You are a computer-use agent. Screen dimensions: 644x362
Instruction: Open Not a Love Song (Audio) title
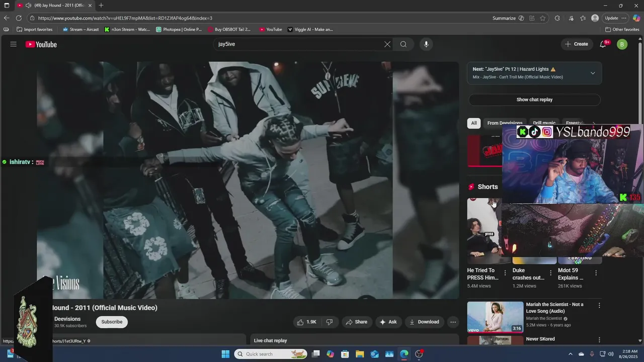click(x=555, y=308)
